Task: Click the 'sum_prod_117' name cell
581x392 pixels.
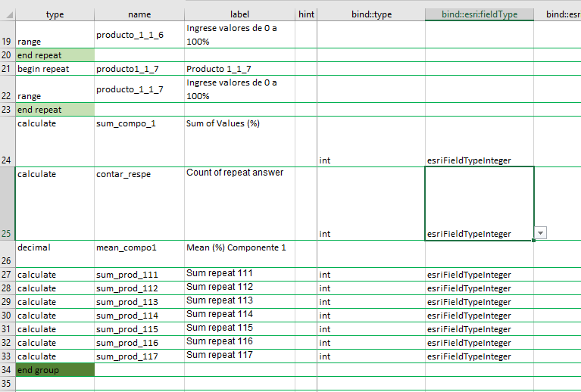Action: 139,356
